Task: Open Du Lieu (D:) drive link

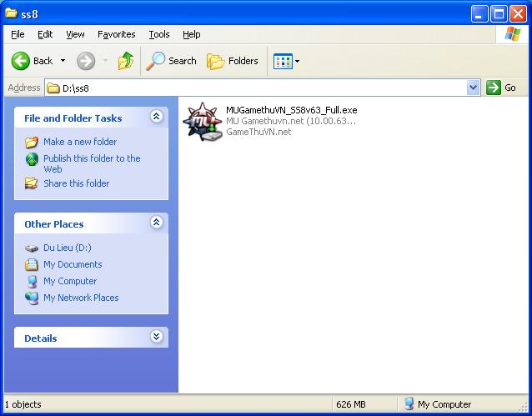Action: click(x=68, y=248)
